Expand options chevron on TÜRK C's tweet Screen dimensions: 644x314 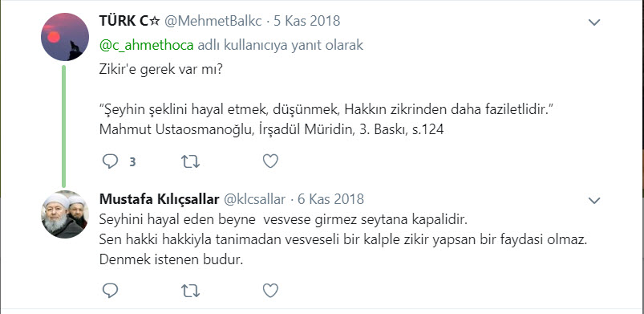click(x=594, y=22)
